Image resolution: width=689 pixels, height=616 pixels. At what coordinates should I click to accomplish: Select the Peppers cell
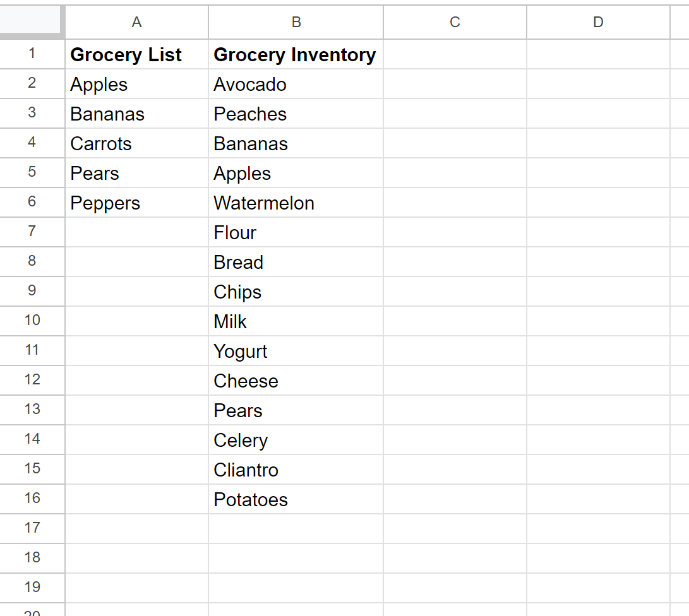tap(136, 203)
